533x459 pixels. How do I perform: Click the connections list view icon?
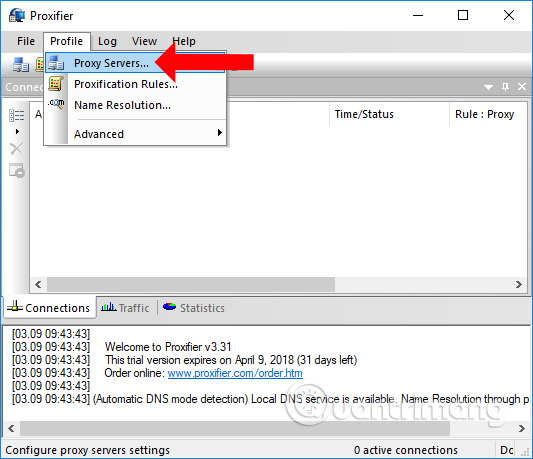click(x=16, y=116)
